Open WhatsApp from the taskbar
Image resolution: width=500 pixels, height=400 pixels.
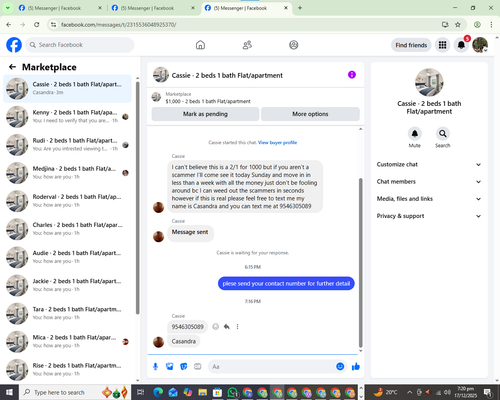[232, 392]
